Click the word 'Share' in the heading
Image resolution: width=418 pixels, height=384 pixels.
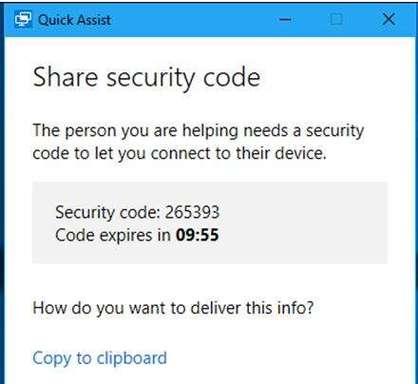(65, 77)
